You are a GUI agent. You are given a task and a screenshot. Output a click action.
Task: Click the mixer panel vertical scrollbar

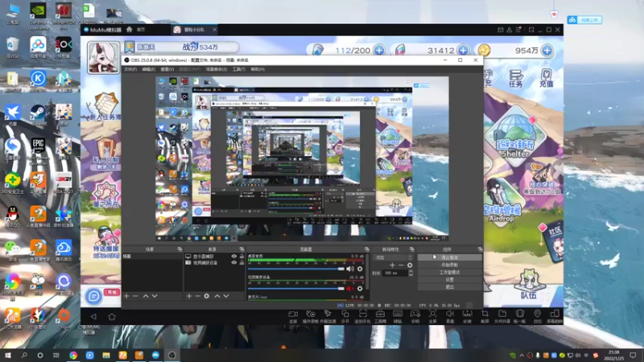coord(367,273)
